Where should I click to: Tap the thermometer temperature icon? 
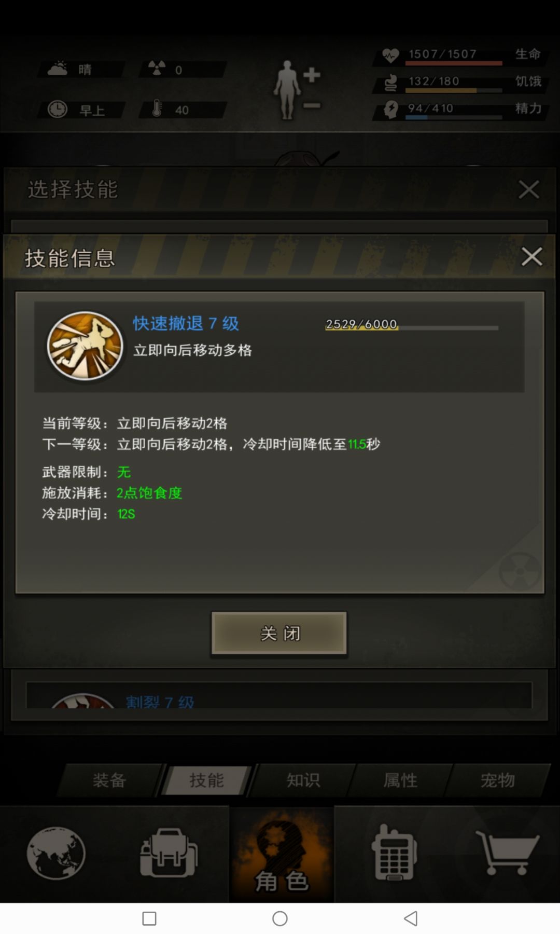tap(157, 109)
